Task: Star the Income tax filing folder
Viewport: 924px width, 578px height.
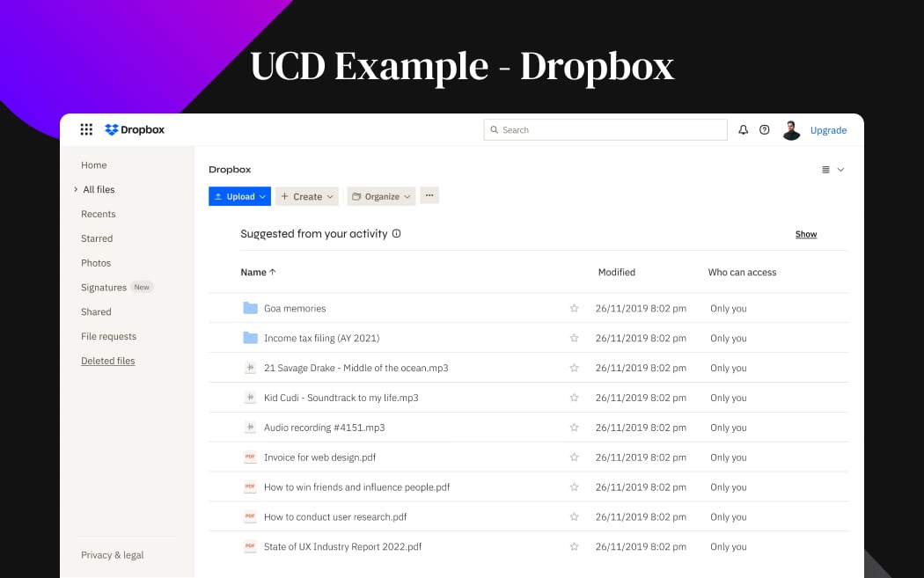Action: pyautogui.click(x=574, y=338)
